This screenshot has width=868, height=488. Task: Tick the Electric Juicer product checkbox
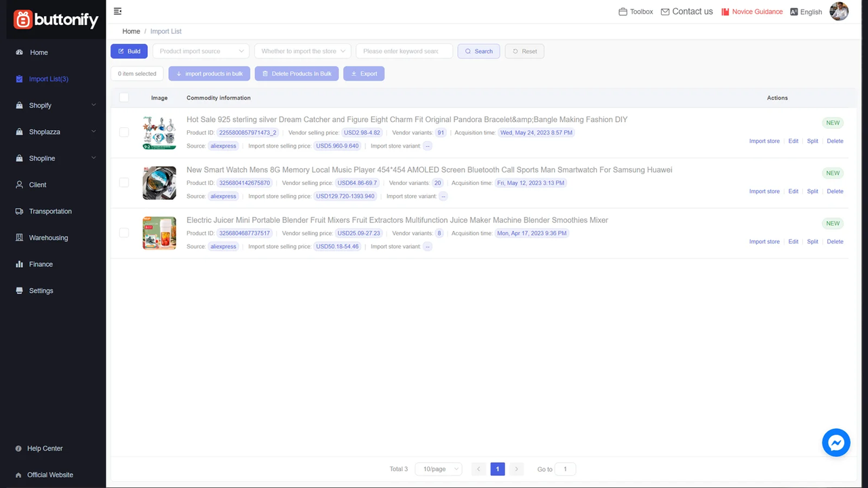(124, 232)
